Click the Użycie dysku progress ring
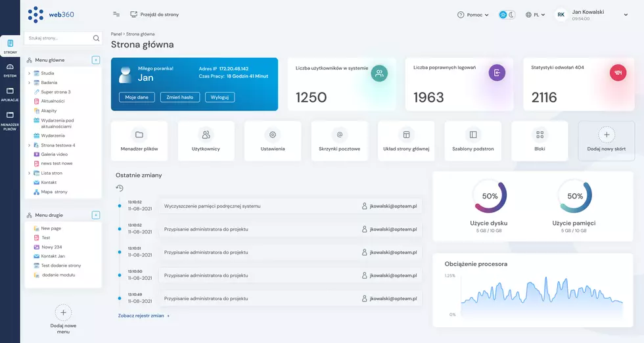Viewport: 644px width, 343px height. pos(490,196)
